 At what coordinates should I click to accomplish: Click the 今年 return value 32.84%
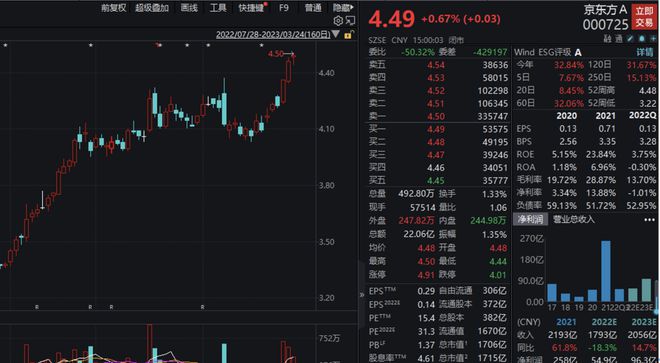[x=569, y=65]
